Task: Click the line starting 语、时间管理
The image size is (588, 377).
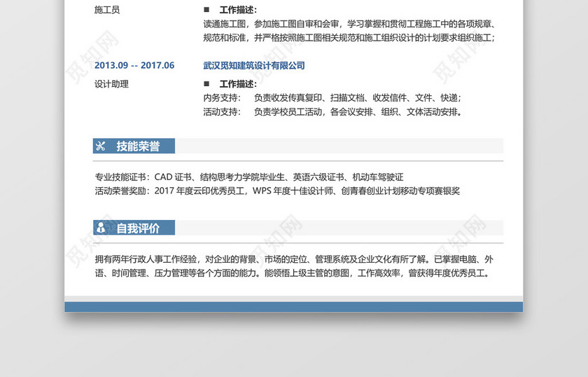Action: coord(293,273)
